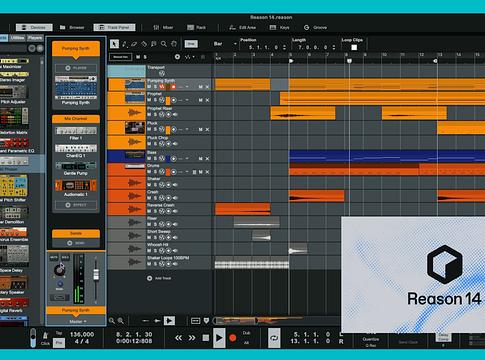Zoom in with the sequencer magnifier icon
485x360 pixels.
pyautogui.click(x=120, y=321)
